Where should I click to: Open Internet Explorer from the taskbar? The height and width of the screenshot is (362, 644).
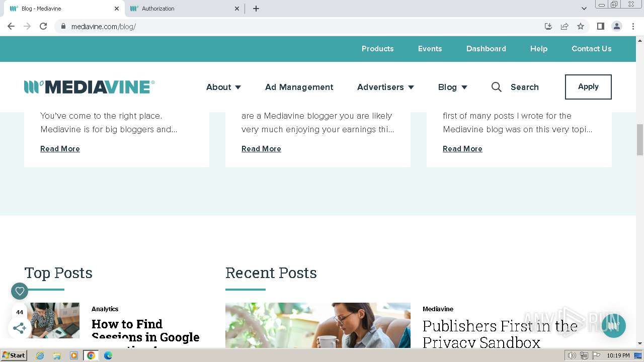[x=40, y=355]
